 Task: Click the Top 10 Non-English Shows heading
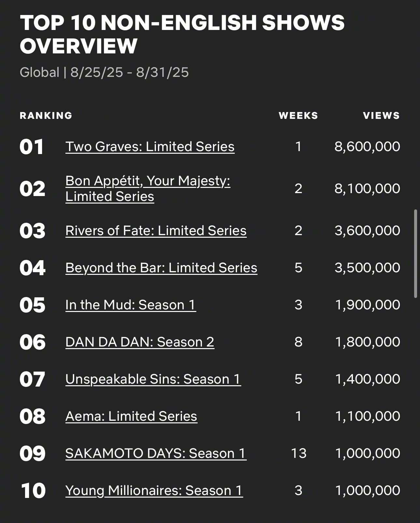[x=182, y=34]
